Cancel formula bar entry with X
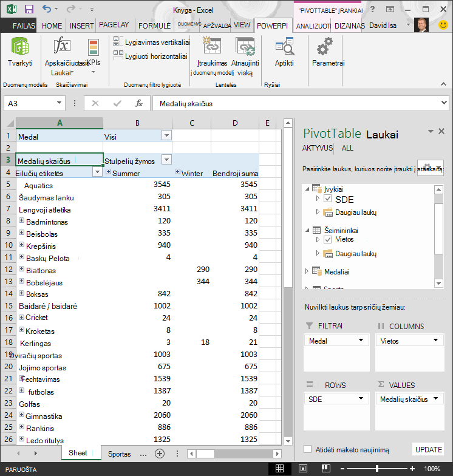 [x=95, y=103]
